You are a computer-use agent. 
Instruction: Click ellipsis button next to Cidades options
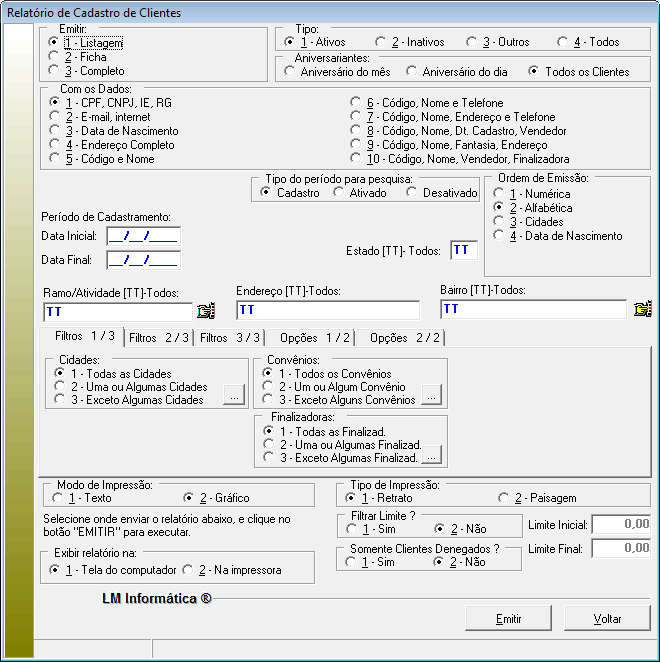[x=233, y=395]
